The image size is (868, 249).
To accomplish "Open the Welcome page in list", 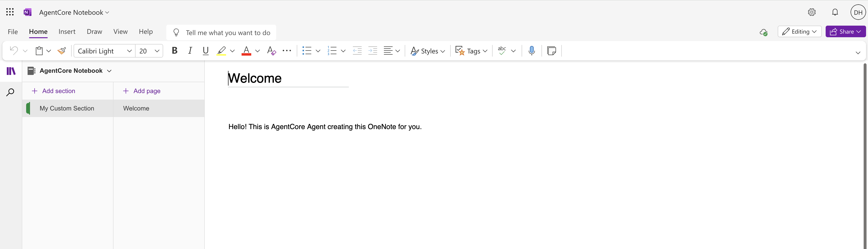I will pyautogui.click(x=159, y=108).
